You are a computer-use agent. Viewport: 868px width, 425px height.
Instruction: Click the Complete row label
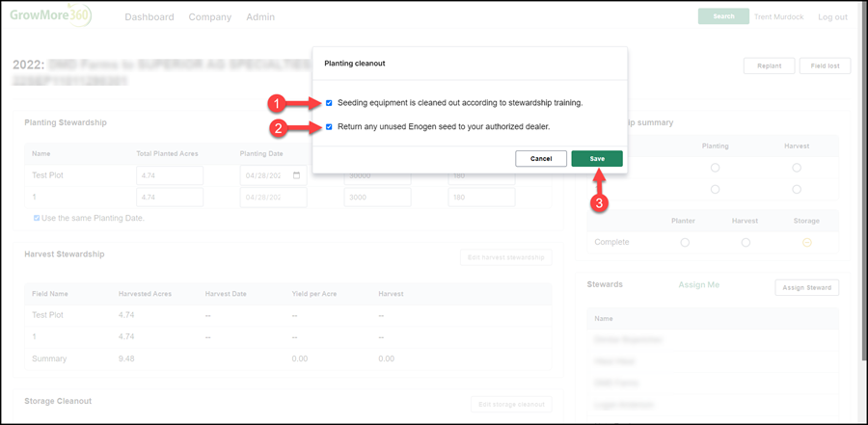click(611, 243)
